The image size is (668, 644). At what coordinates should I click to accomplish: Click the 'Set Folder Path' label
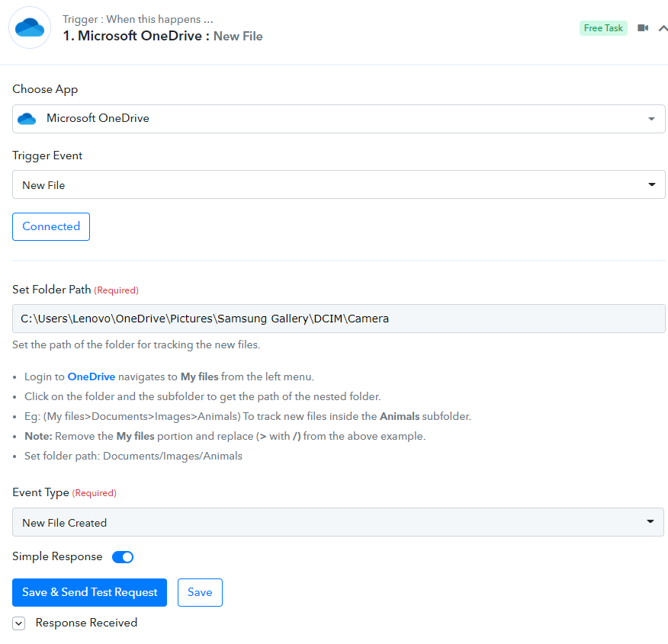coord(52,290)
